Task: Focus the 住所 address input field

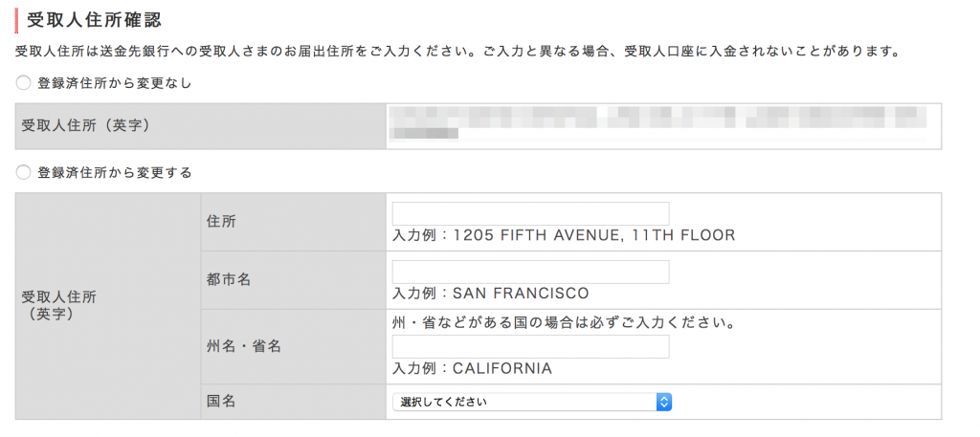Action: (530, 213)
